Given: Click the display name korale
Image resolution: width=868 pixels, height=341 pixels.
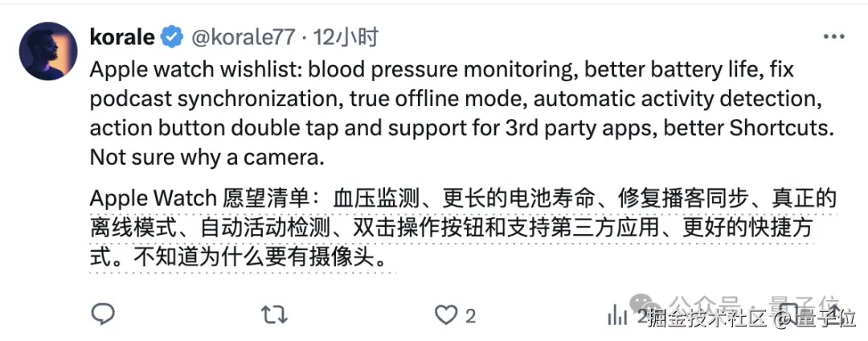Looking at the screenshot, I should 122,37.
